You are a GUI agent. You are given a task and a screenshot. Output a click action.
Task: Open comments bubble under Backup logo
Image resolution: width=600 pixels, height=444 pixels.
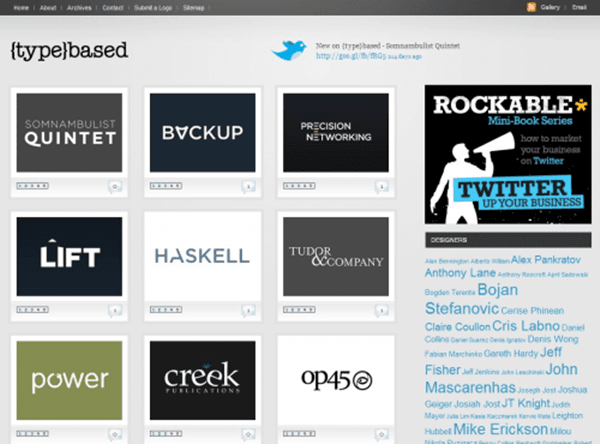point(248,186)
